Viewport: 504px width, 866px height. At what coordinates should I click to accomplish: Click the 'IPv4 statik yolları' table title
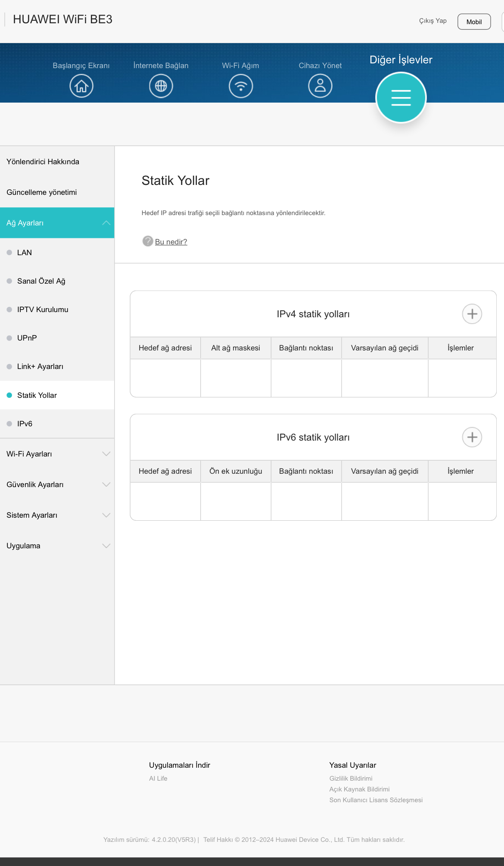point(313,314)
